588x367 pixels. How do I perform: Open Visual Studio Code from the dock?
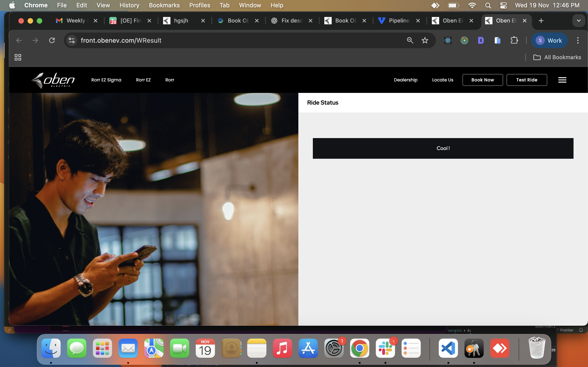click(x=448, y=348)
